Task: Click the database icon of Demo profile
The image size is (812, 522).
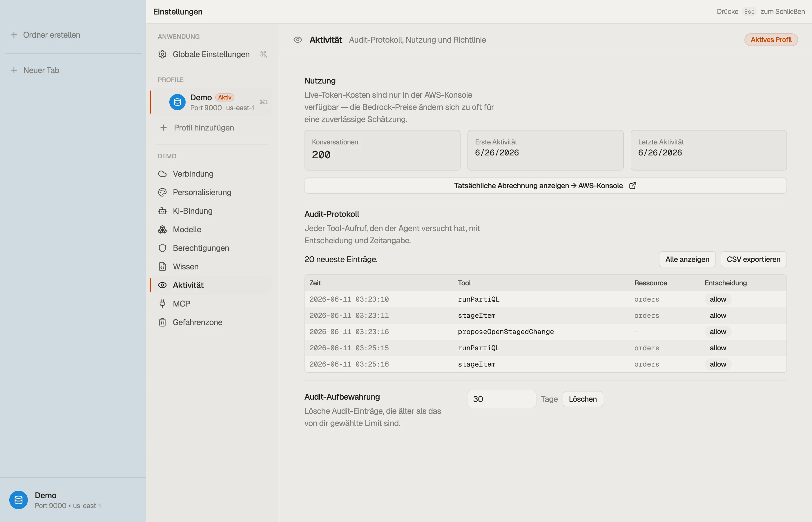Action: coord(177,102)
